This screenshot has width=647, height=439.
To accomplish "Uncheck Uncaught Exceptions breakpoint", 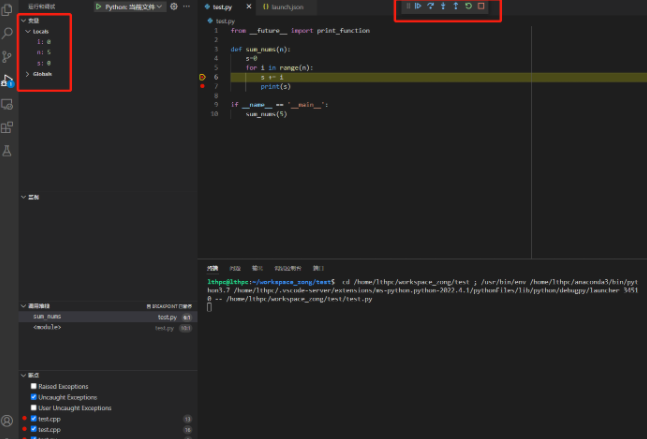I will [x=35, y=397].
